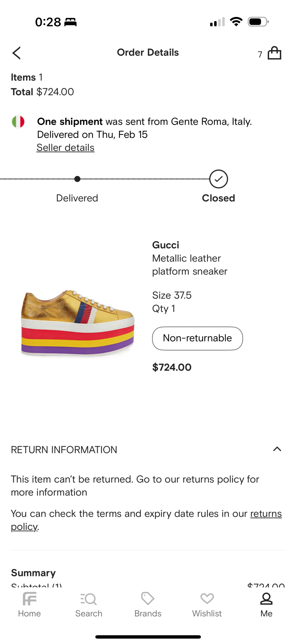Collapse the Return Information chevron

click(x=277, y=449)
